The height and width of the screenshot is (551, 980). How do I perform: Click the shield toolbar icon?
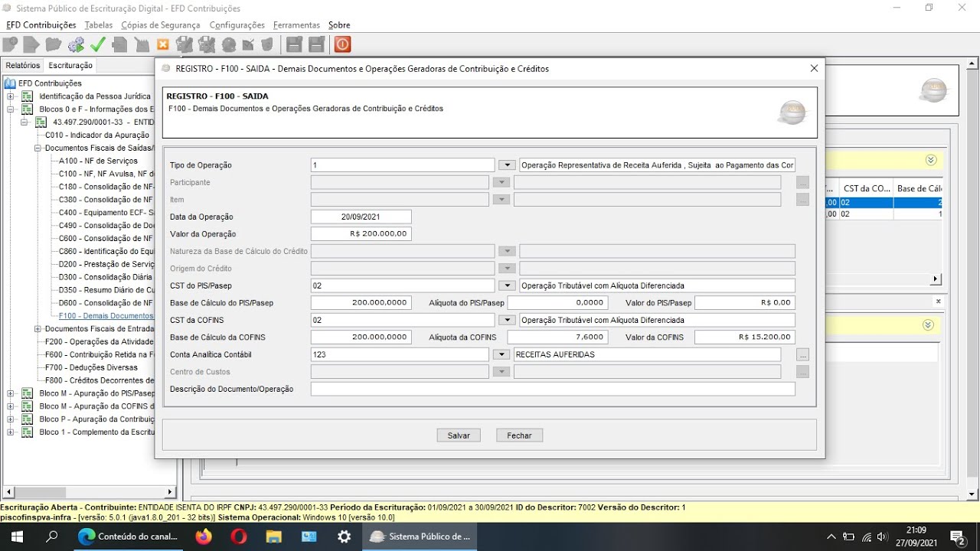coord(267,44)
